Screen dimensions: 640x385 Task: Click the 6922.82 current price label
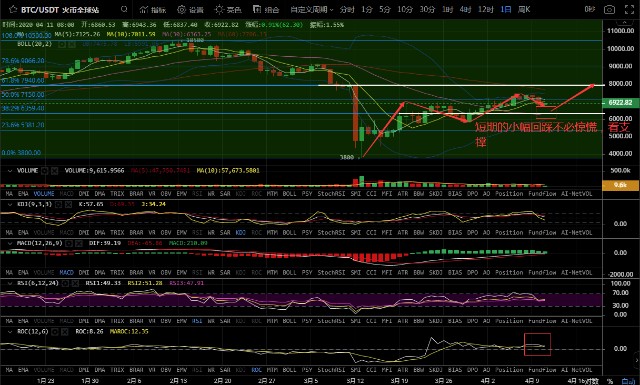pos(620,102)
